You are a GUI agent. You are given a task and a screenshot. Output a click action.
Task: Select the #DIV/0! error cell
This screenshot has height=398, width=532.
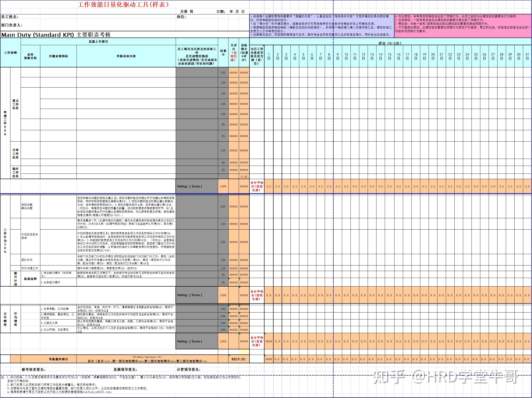239,359
